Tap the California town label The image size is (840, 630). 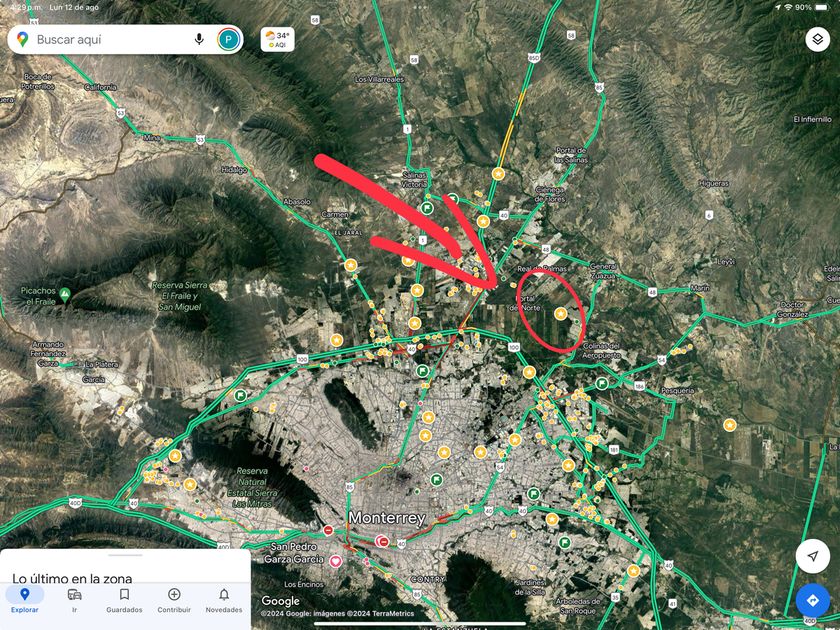(100, 87)
